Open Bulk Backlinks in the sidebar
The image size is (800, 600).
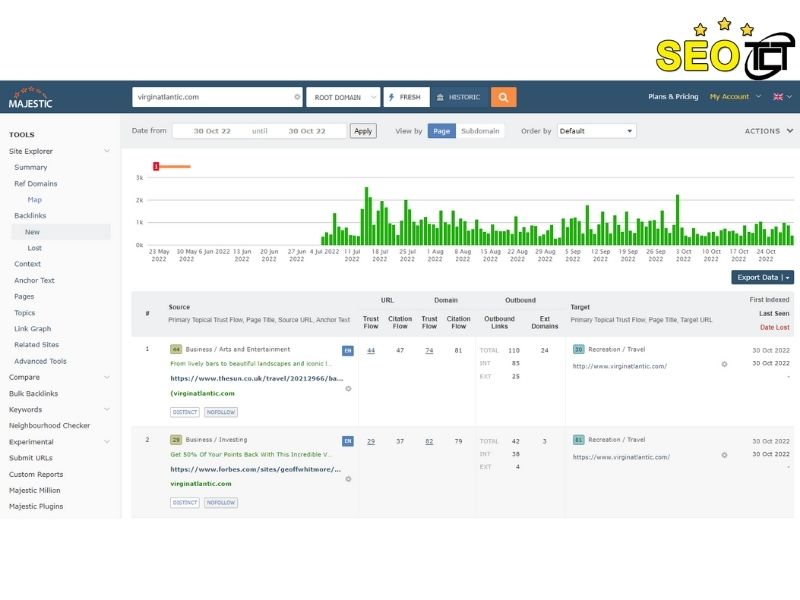34,393
